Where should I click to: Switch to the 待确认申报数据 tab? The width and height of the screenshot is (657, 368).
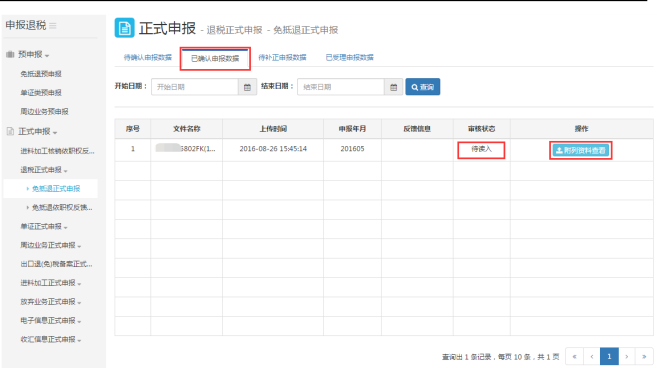147,57
